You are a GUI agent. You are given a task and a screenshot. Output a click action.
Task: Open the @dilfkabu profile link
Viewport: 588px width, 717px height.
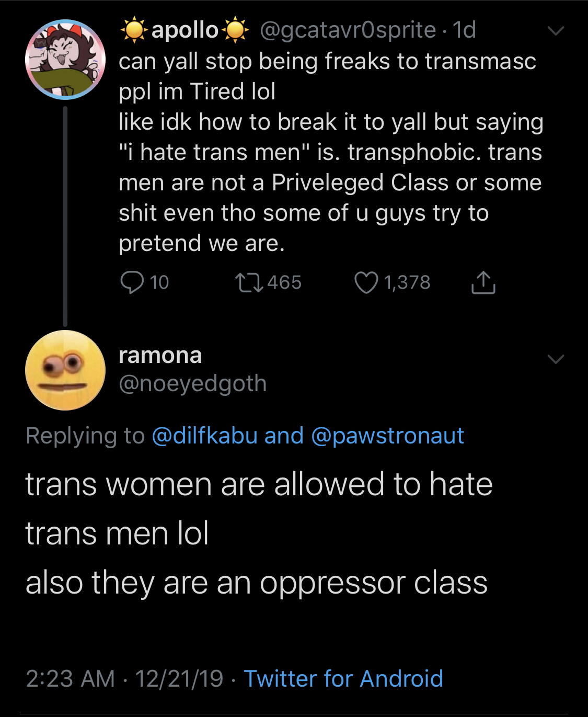[205, 436]
